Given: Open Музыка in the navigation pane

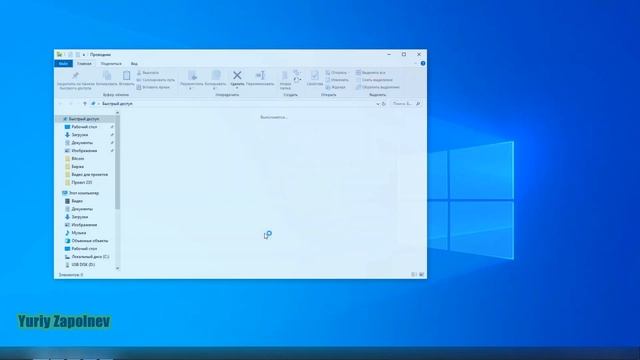Looking at the screenshot, I should click(x=79, y=233).
